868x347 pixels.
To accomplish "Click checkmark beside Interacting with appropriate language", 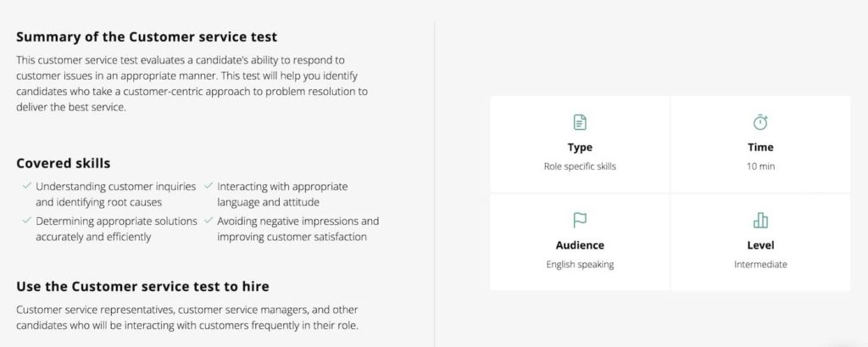I will [x=209, y=187].
